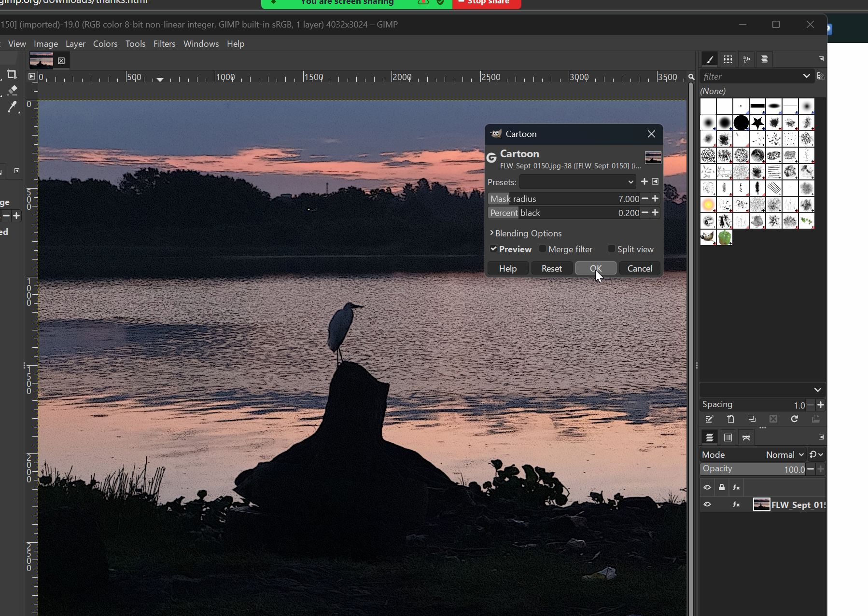This screenshot has height=616, width=868.
Task: Open the Presets dropdown in Cartoon dialog
Action: [578, 182]
